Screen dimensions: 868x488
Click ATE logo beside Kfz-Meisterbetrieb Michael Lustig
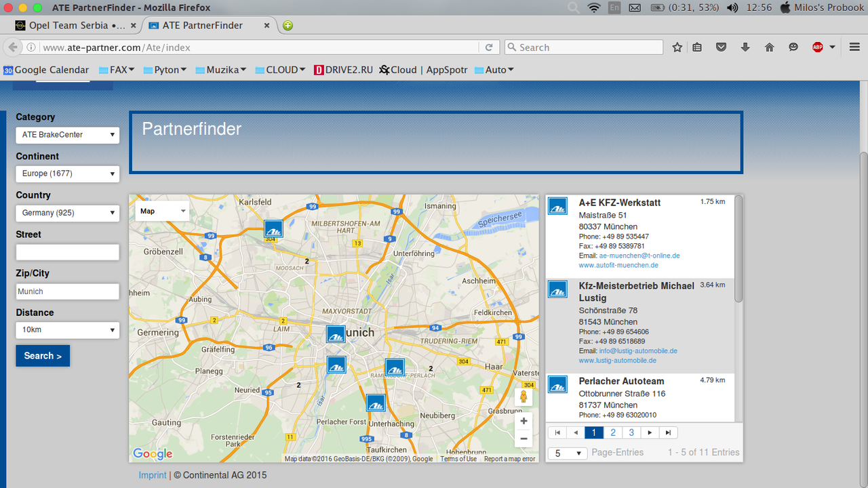pyautogui.click(x=557, y=289)
